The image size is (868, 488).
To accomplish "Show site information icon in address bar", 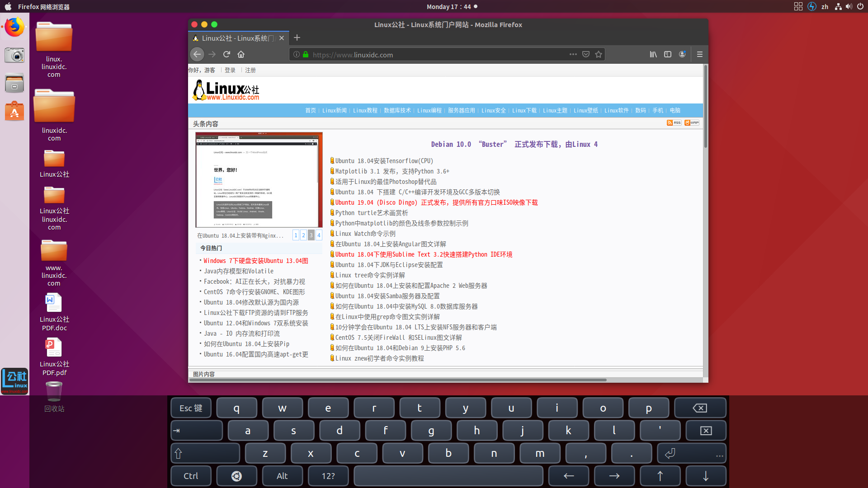I will [297, 54].
